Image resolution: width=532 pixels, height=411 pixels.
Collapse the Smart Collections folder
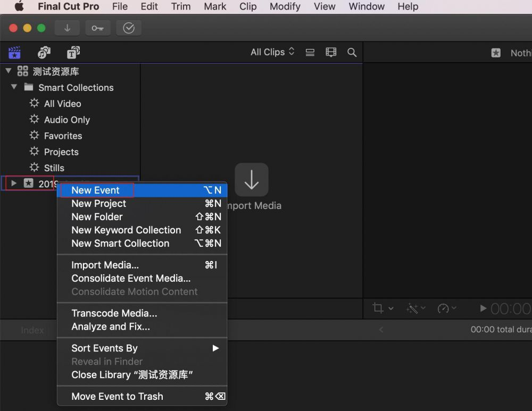pos(14,87)
